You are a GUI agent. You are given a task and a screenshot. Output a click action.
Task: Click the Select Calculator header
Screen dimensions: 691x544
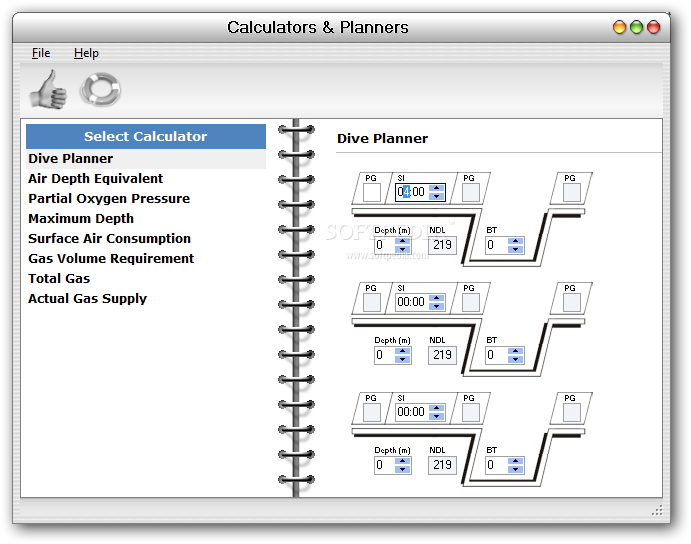(146, 136)
